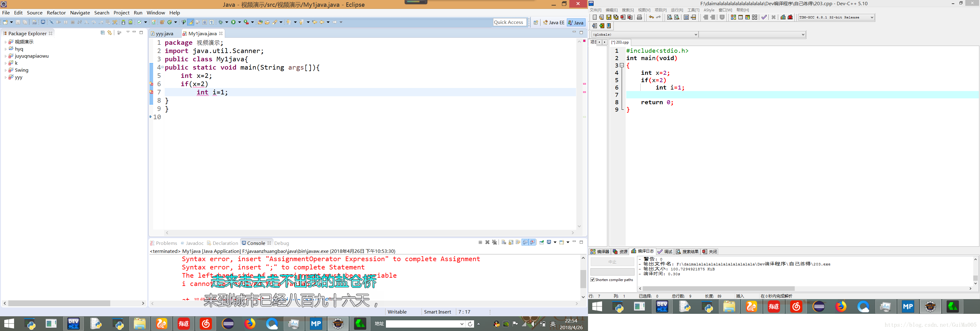Click Eclipse's Open Type icon
Image resolution: width=980 pixels, height=331 pixels.
pyautogui.click(x=260, y=22)
